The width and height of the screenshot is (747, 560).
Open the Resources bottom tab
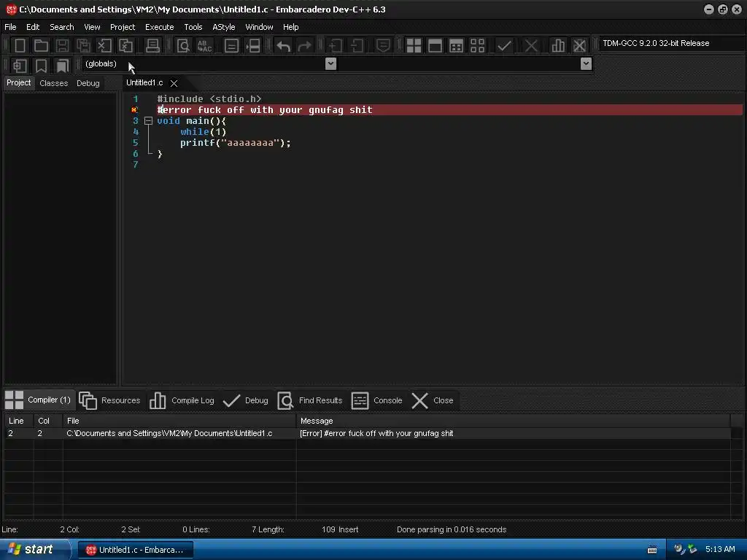pos(109,400)
